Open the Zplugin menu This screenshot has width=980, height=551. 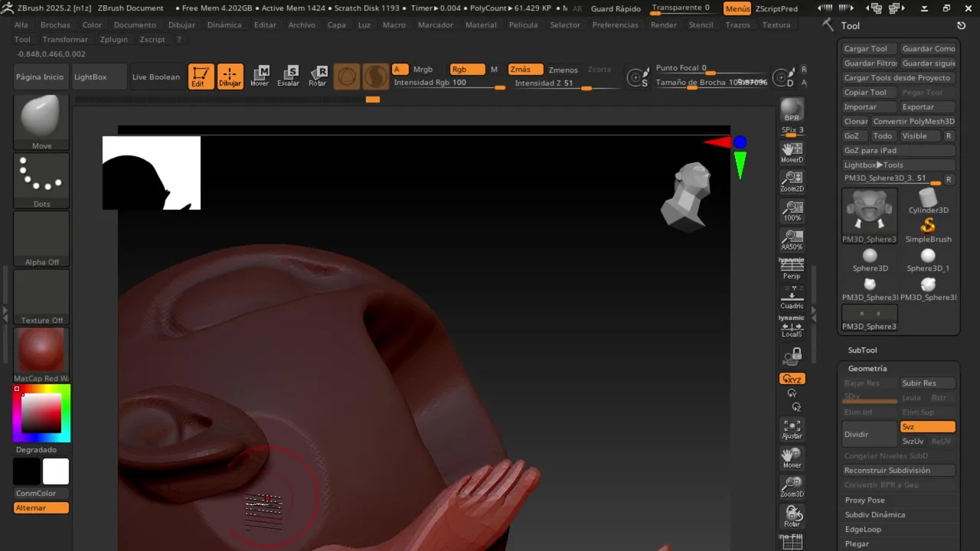114,39
